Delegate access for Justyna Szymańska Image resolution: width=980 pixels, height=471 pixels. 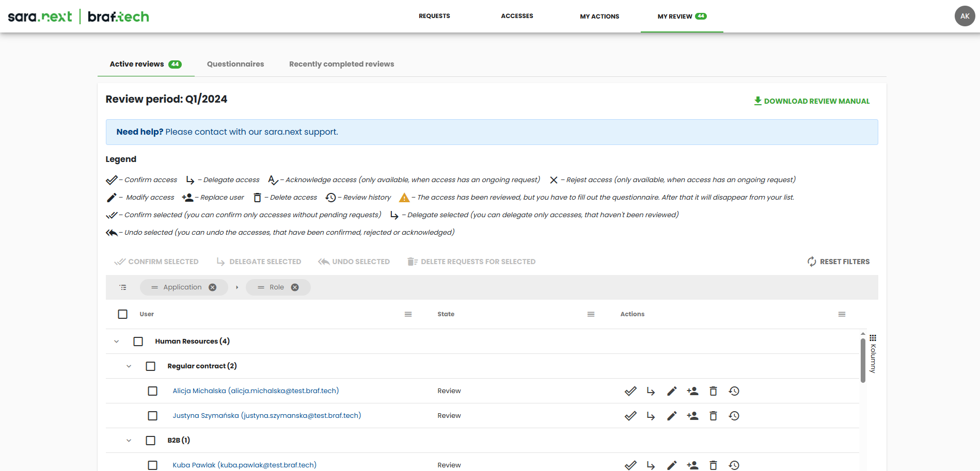point(651,416)
